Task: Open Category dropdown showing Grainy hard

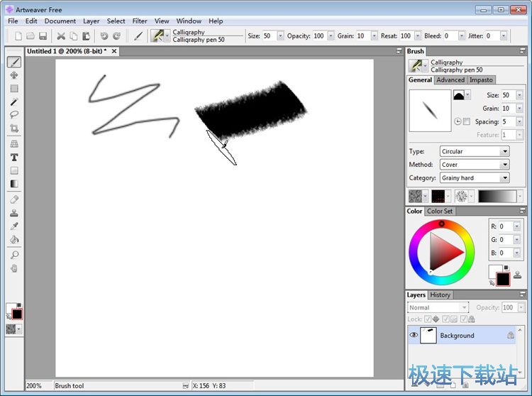Action: coord(474,178)
